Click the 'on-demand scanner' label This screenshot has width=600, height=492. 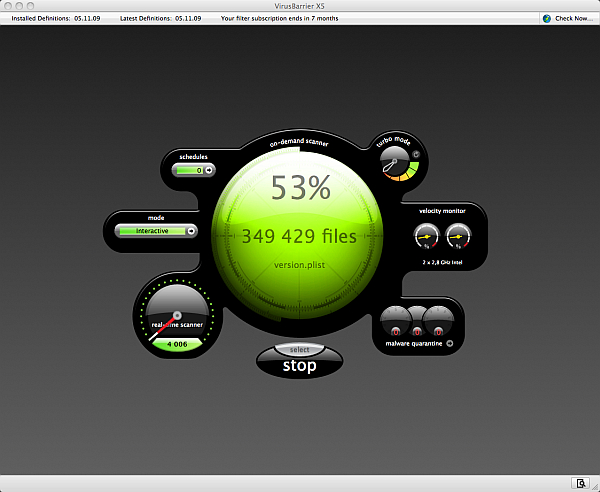tap(299, 142)
